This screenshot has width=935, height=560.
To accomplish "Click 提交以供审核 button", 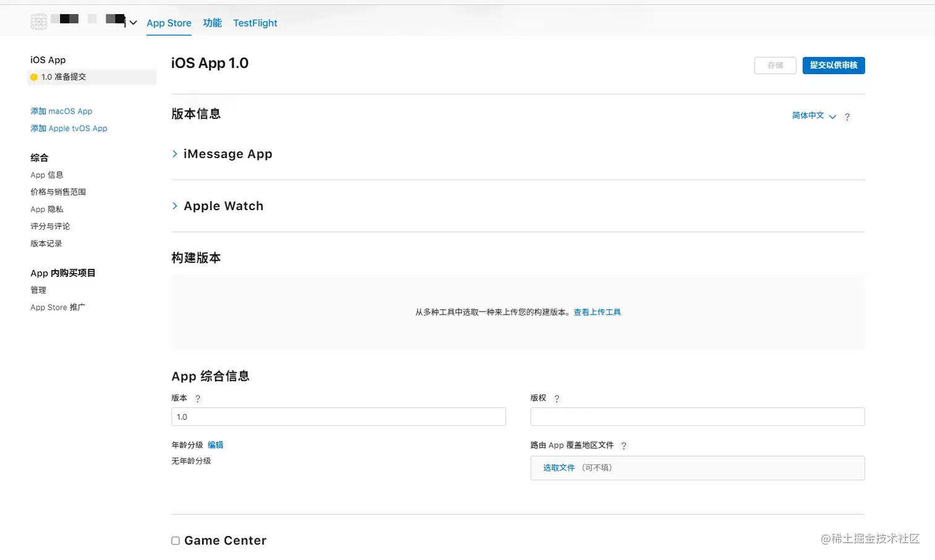I will click(x=834, y=66).
